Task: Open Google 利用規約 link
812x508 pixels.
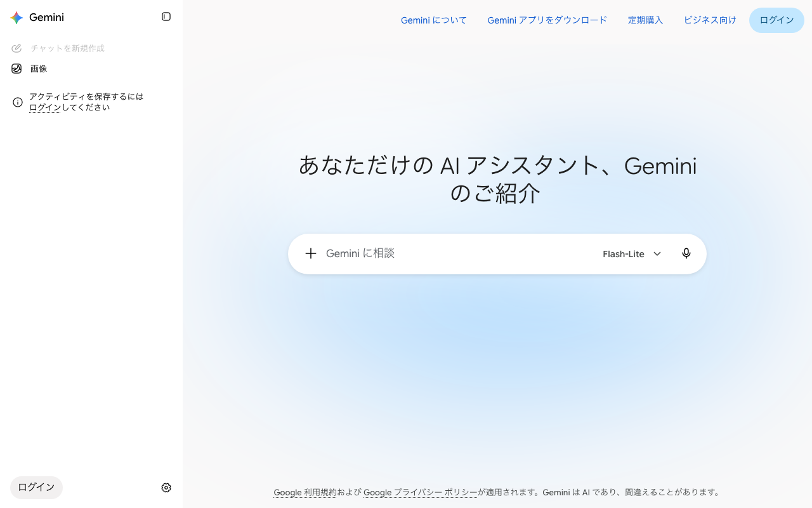Action: point(305,492)
